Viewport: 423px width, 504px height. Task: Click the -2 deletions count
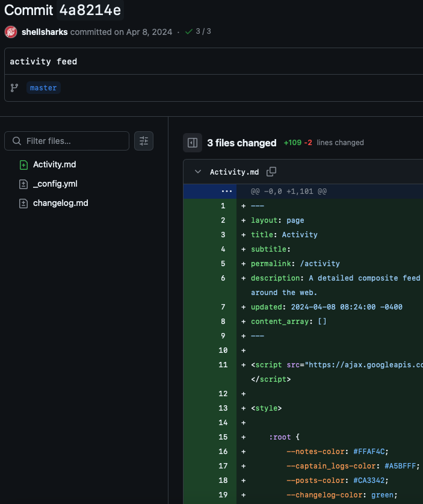click(x=308, y=142)
